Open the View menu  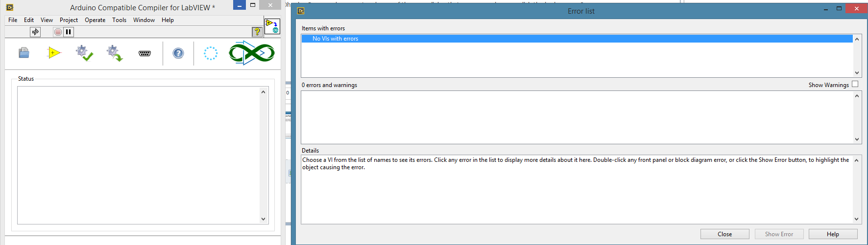pos(47,20)
